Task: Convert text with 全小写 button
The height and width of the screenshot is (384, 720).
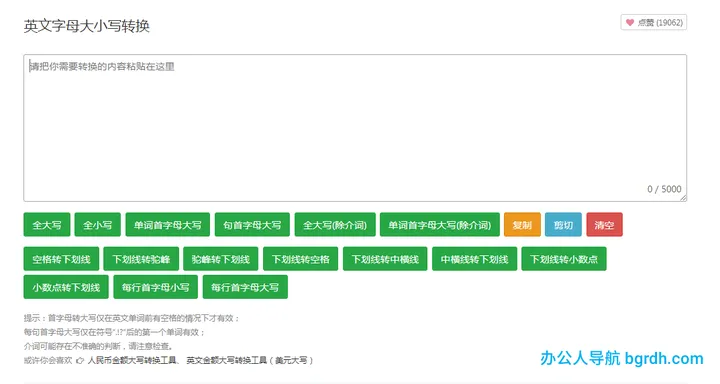Action: point(98,225)
